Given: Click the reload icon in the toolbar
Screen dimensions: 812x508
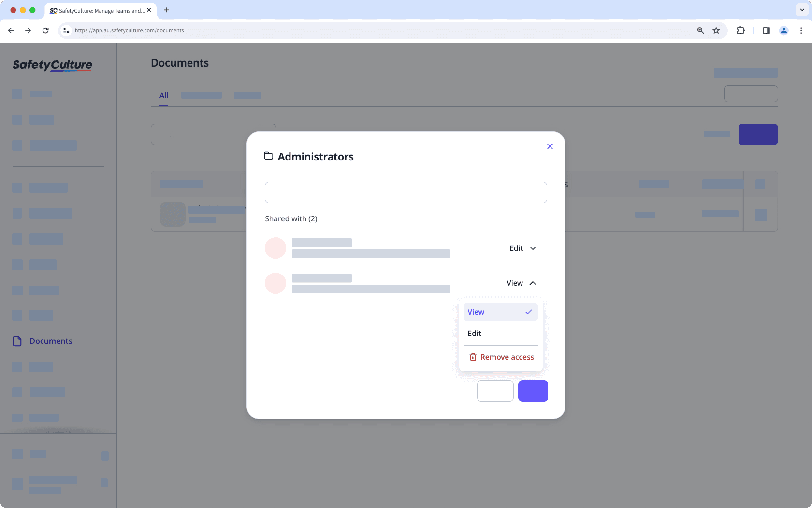Looking at the screenshot, I should [x=45, y=30].
